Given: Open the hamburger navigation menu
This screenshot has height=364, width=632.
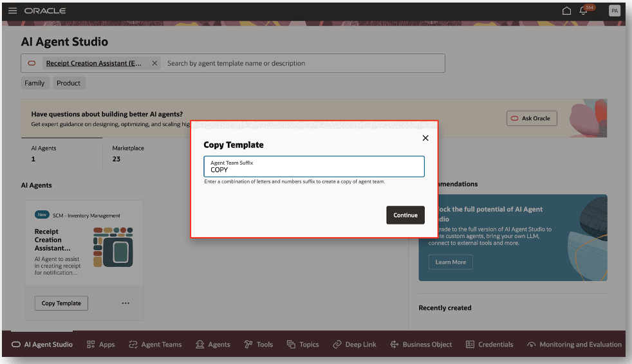Looking at the screenshot, I should pyautogui.click(x=12, y=11).
